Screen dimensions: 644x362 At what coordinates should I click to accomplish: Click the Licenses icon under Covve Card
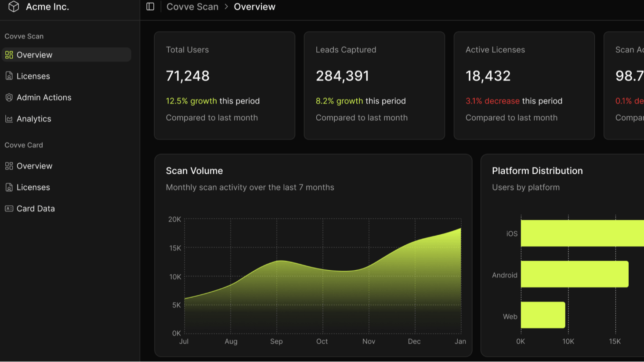click(9, 187)
